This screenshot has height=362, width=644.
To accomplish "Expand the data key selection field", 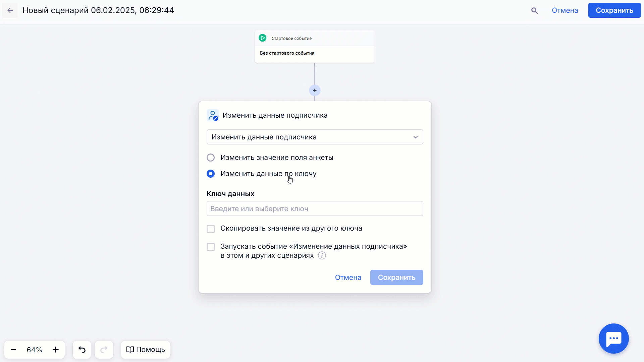I will click(x=315, y=208).
